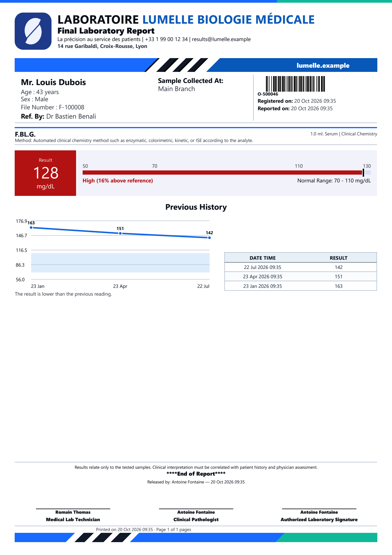Click Authorized Laboratory Signature block
Image resolution: width=392 pixels, height=555 pixels.
pos(319,516)
